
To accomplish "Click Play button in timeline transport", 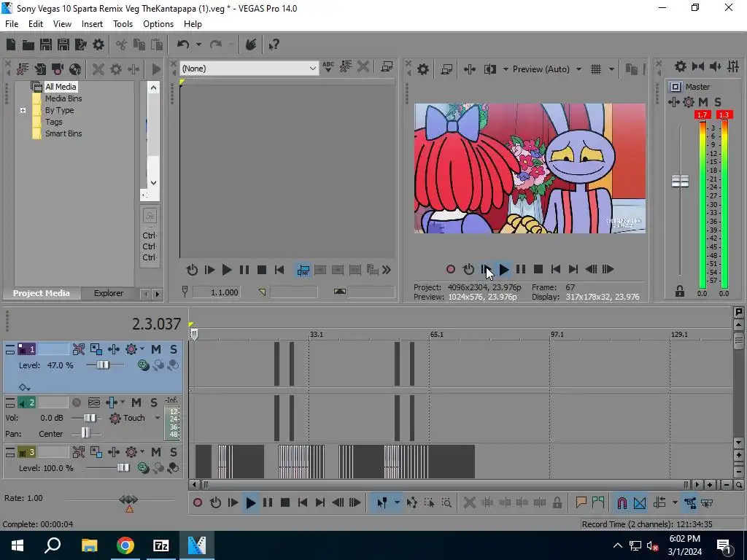I will pyautogui.click(x=250, y=503).
